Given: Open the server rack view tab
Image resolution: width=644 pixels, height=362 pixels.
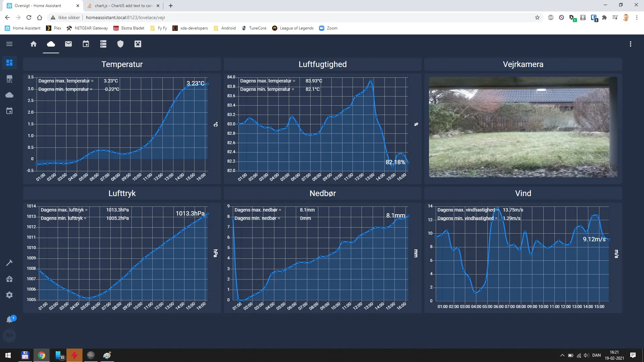Looking at the screenshot, I should (103, 44).
